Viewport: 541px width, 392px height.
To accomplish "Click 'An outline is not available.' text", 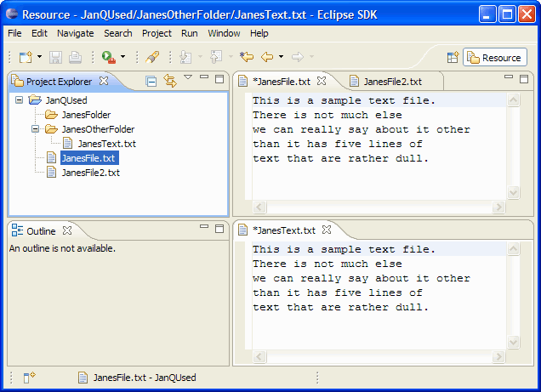I will (62, 248).
